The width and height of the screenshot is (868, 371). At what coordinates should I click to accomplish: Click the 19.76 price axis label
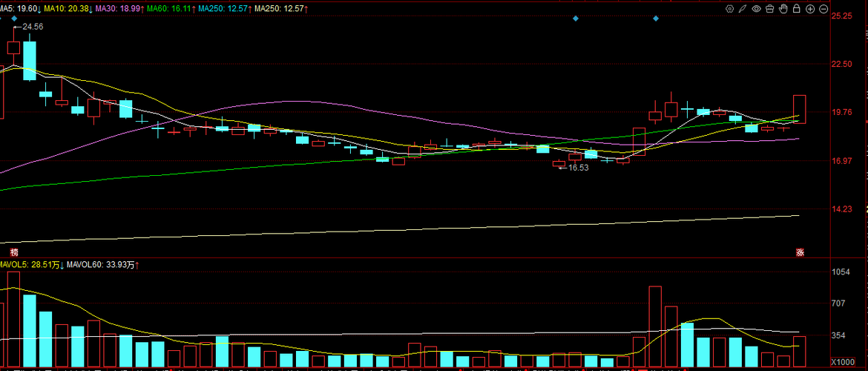tap(841, 112)
